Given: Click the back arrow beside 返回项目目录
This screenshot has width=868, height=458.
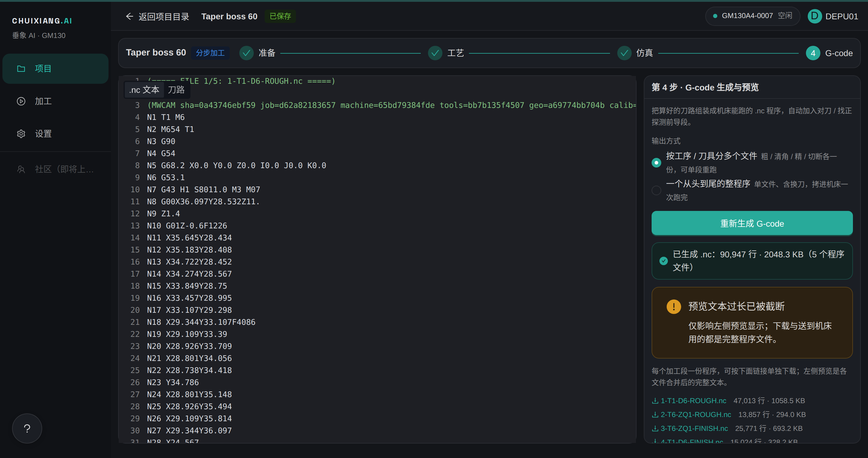Looking at the screenshot, I should click(x=129, y=16).
